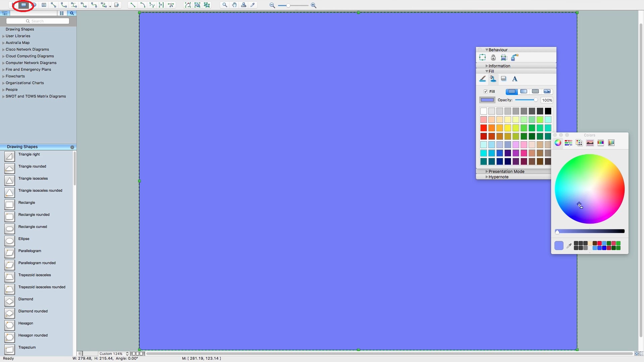The width and height of the screenshot is (644, 362).
Task: Click the zoom in magnifier icon
Action: (x=313, y=5)
